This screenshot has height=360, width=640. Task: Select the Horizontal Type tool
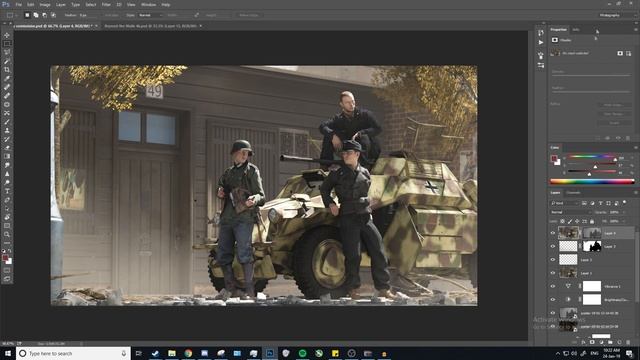[x=7, y=191]
